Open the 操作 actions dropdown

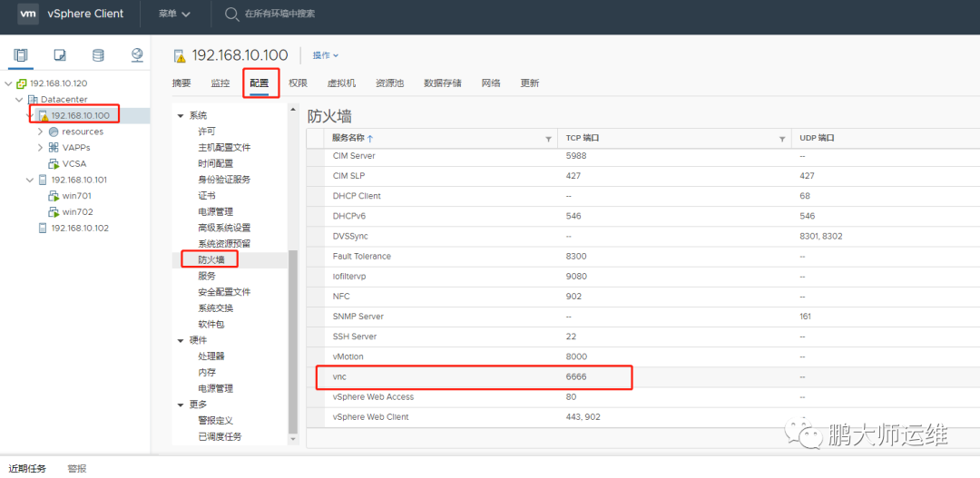pos(326,55)
